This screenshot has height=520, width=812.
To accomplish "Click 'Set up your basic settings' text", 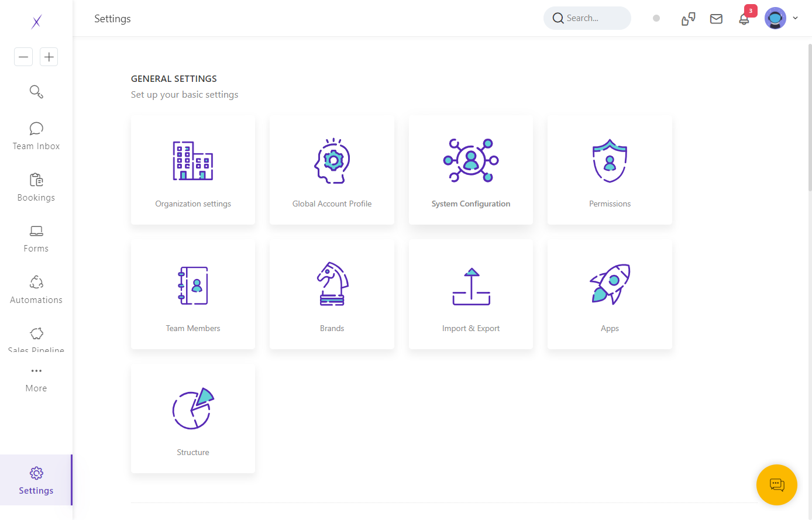I will coord(185,95).
